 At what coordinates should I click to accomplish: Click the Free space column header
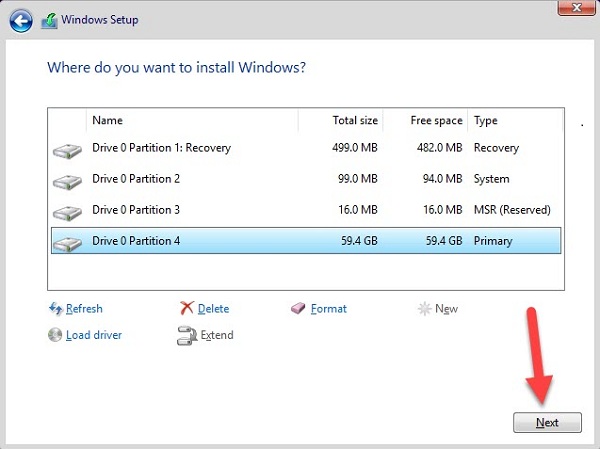coord(425,120)
